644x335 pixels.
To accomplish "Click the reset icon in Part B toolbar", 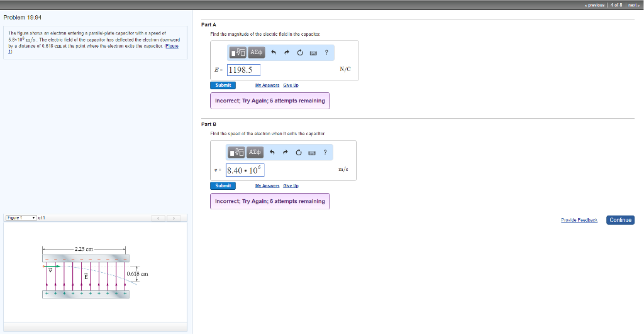I will click(x=299, y=152).
